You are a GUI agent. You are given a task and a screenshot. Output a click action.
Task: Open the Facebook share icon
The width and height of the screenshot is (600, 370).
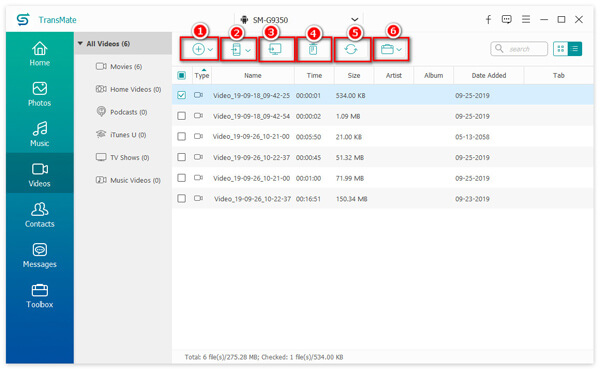click(x=488, y=20)
